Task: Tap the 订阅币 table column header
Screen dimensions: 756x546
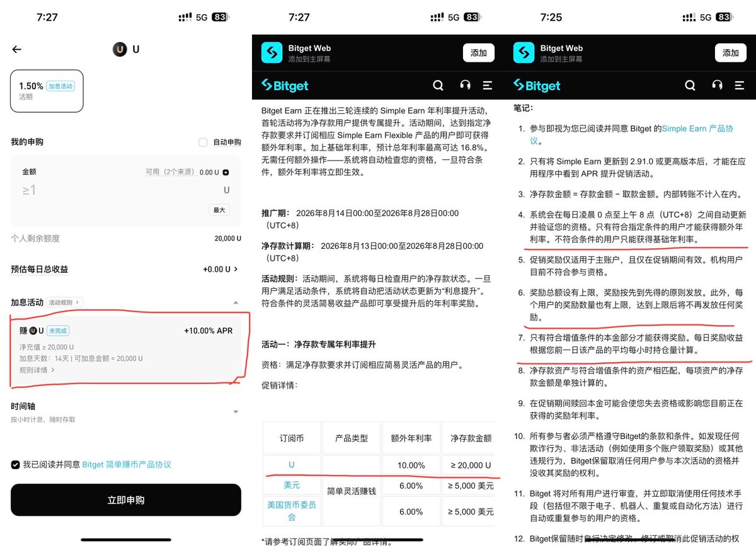Action: (292, 438)
